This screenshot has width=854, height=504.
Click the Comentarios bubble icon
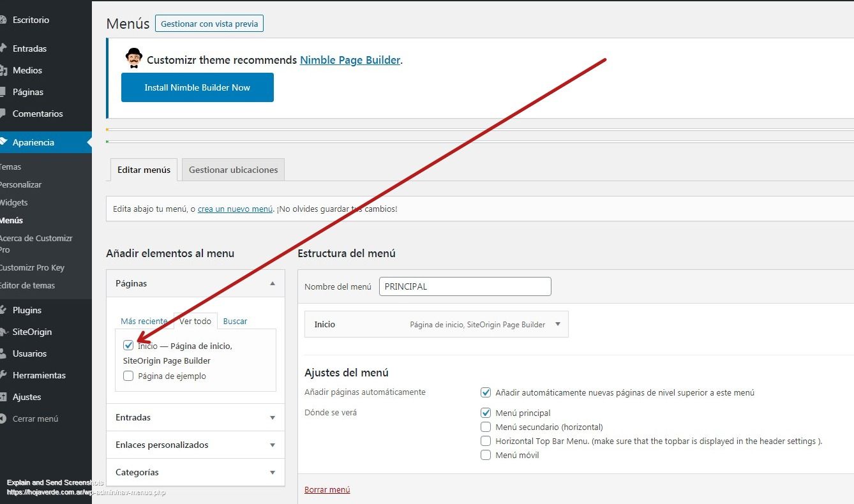[3, 114]
